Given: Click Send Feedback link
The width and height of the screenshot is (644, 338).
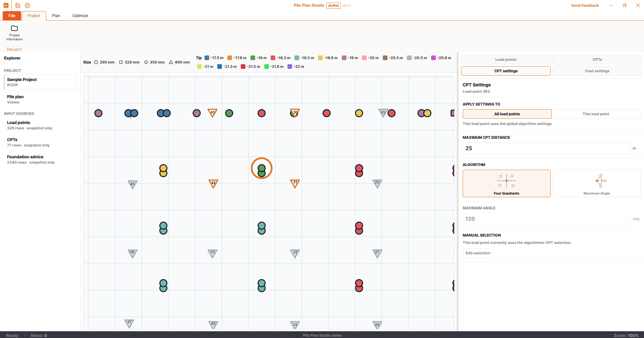Looking at the screenshot, I should [x=585, y=5].
